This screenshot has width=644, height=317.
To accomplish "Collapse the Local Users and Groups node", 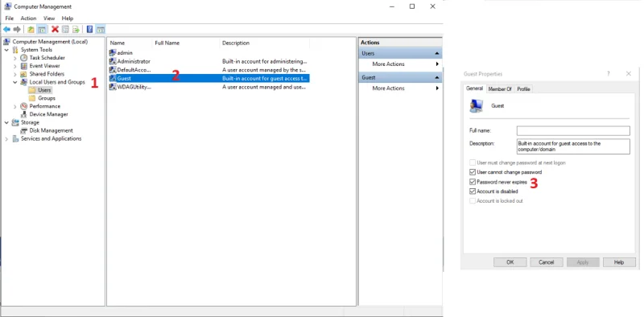I will pyautogui.click(x=15, y=82).
